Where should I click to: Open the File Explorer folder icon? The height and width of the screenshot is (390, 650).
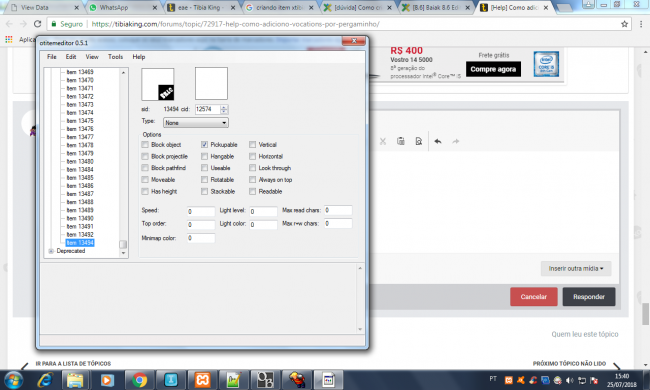[75, 380]
